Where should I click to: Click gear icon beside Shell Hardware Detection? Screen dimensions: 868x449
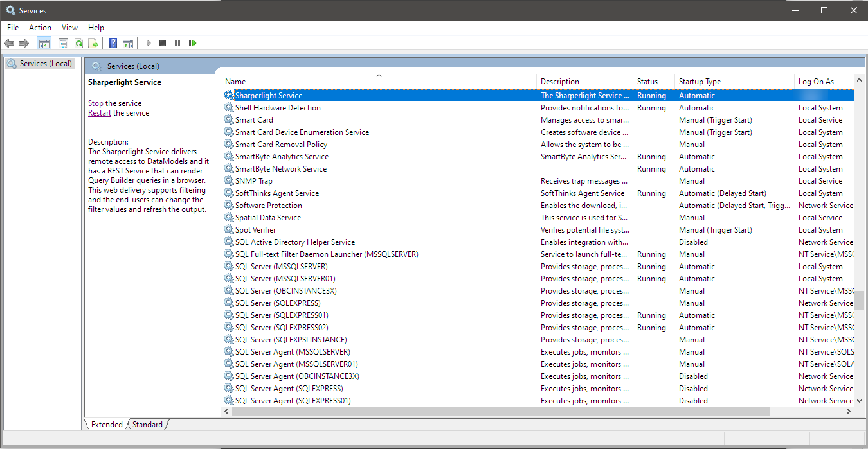[228, 107]
